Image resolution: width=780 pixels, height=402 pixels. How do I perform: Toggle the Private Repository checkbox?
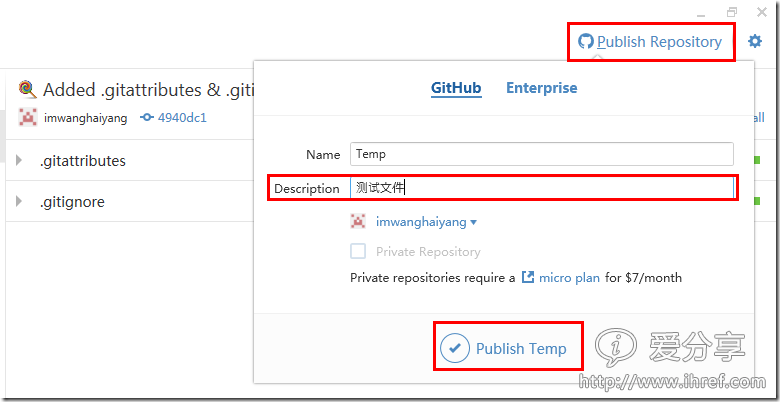pos(358,251)
